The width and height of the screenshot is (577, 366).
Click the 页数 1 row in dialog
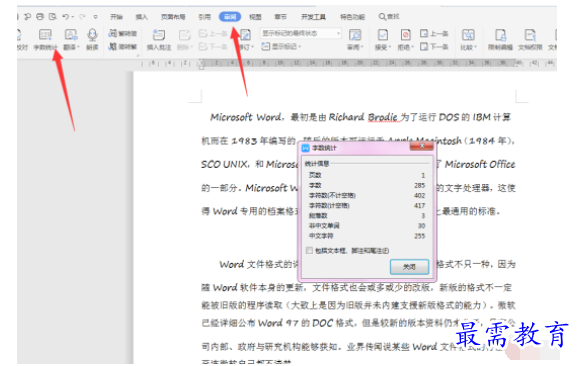coord(367,175)
